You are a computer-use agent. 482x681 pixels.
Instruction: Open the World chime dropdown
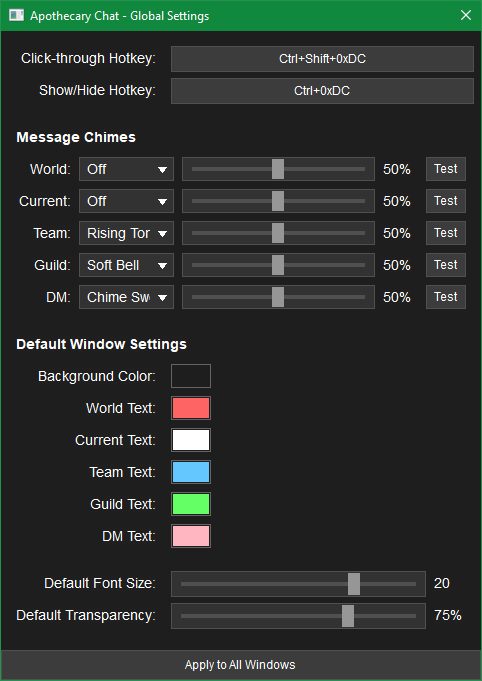126,169
